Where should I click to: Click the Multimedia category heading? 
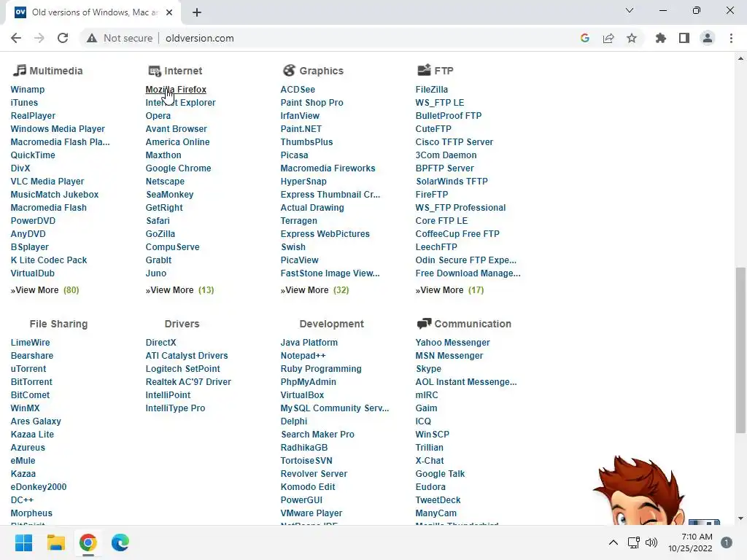click(x=55, y=71)
